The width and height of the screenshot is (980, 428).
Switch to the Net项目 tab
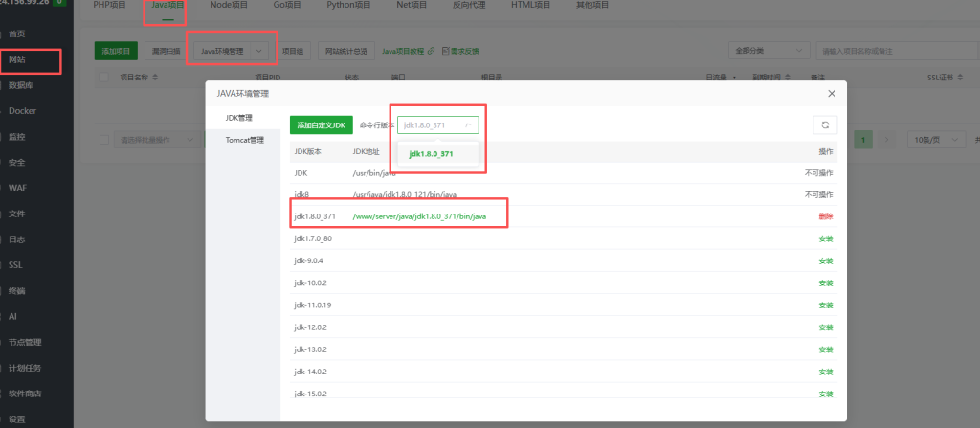[412, 5]
